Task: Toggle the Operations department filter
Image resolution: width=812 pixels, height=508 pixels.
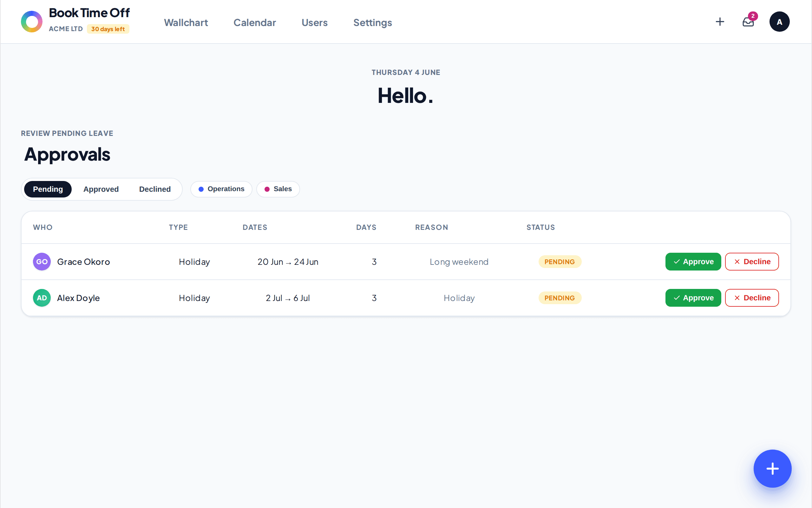Action: (x=221, y=189)
